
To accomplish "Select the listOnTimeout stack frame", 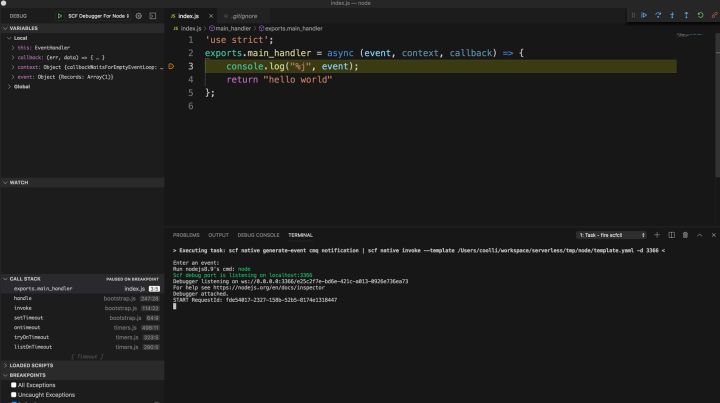I will pyautogui.click(x=83, y=347).
